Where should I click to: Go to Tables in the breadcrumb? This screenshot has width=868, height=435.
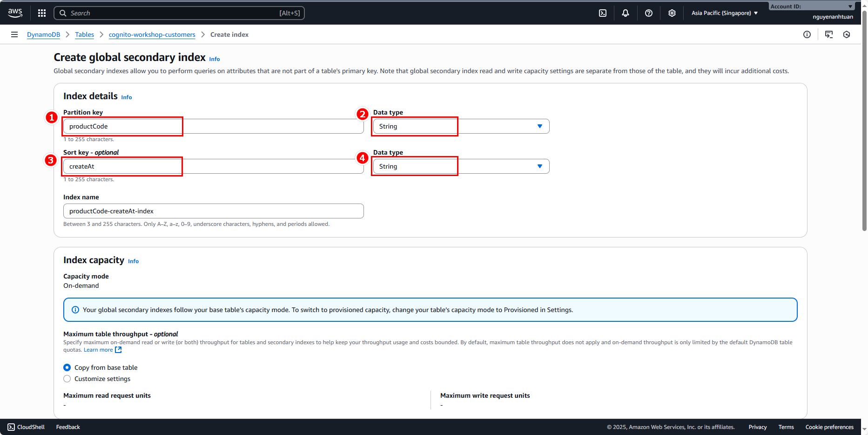(x=84, y=34)
